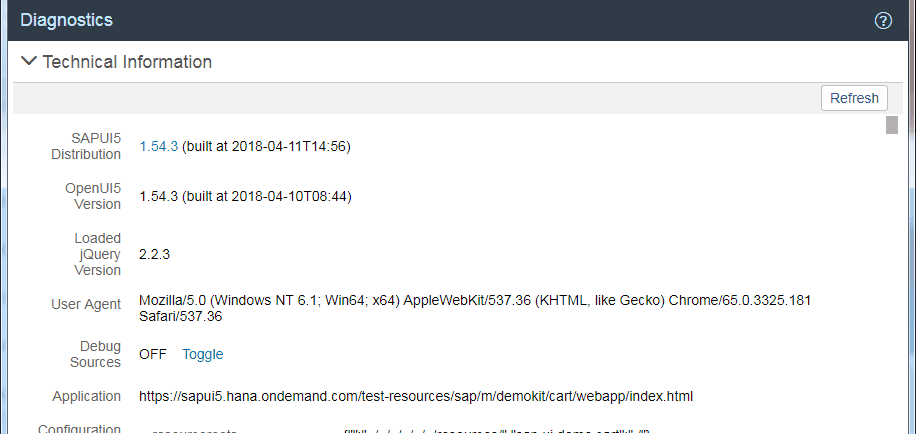Click the sapui5.hana.ondemand.com application URL text

click(416, 396)
